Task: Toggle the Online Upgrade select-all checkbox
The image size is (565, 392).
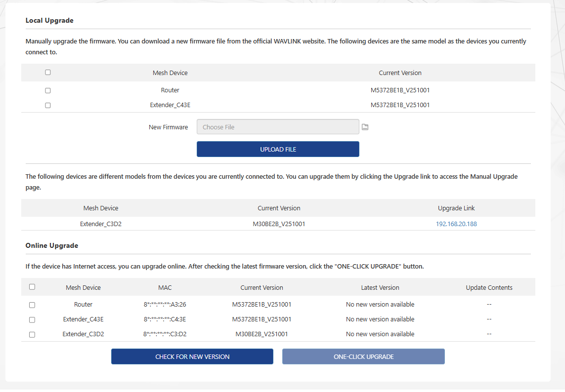Action: tap(32, 287)
